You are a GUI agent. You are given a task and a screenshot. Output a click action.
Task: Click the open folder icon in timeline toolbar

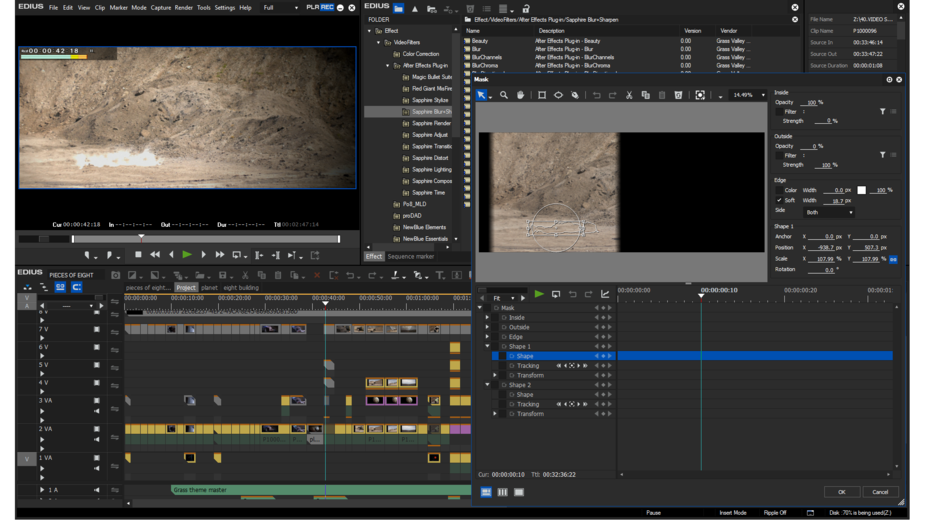[199, 276]
